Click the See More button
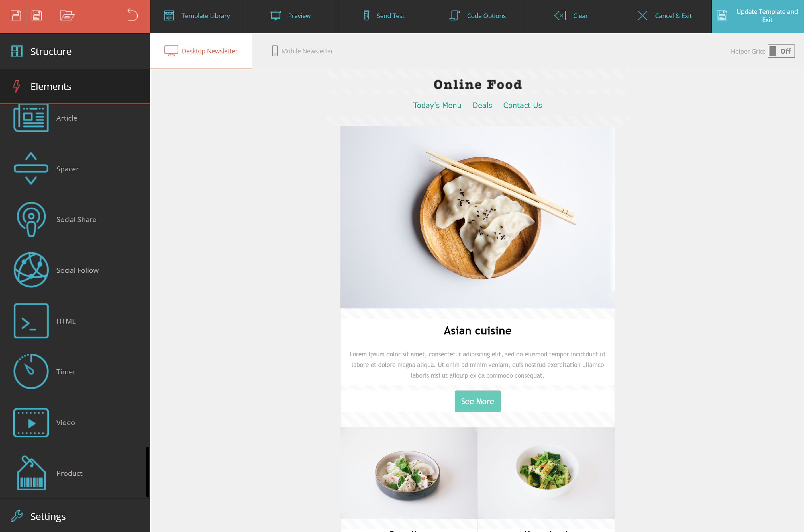 477,401
